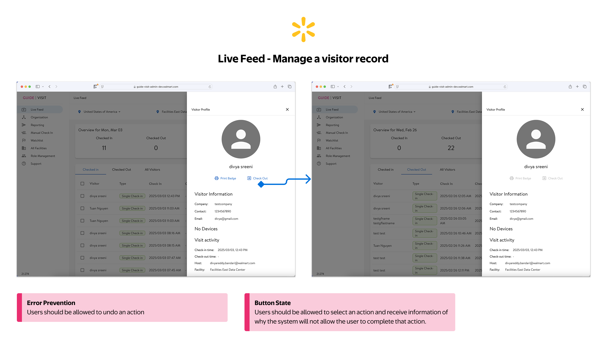This screenshot has height=364, width=607.
Task: Check divya sreeni row 12:43 PM checkbox
Action: [x=82, y=196]
